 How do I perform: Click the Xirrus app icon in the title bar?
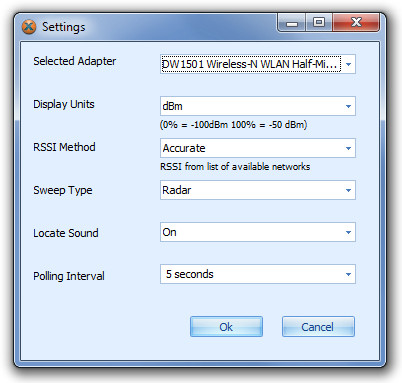[29, 27]
